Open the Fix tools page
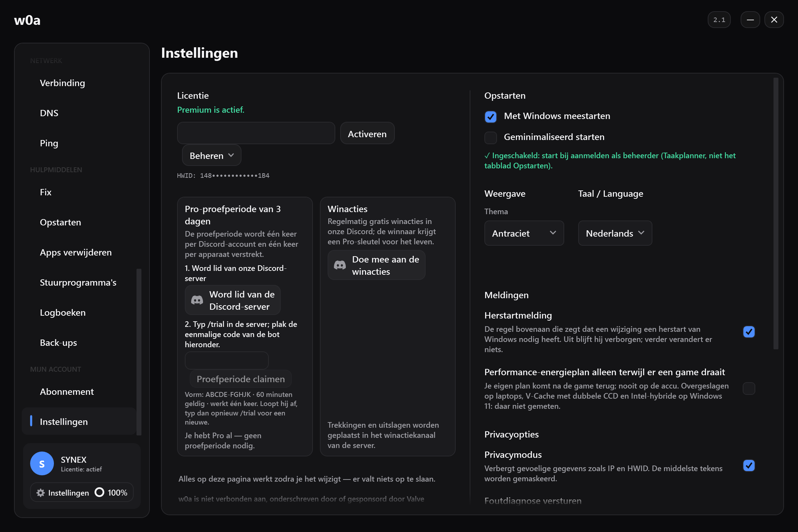Image resolution: width=798 pixels, height=532 pixels. 79,192
